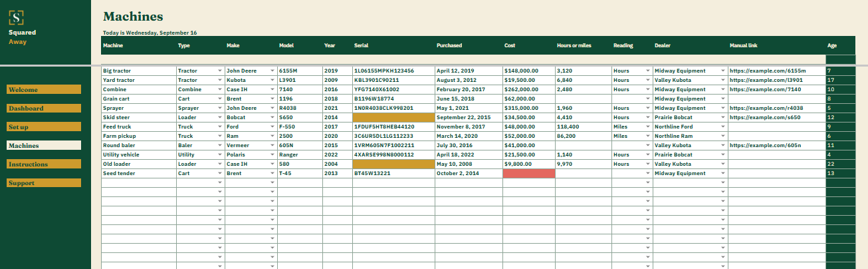Viewport: 868px width, 269px height.
Task: Open Make dropdown for Yard tractor
Action: (272, 80)
